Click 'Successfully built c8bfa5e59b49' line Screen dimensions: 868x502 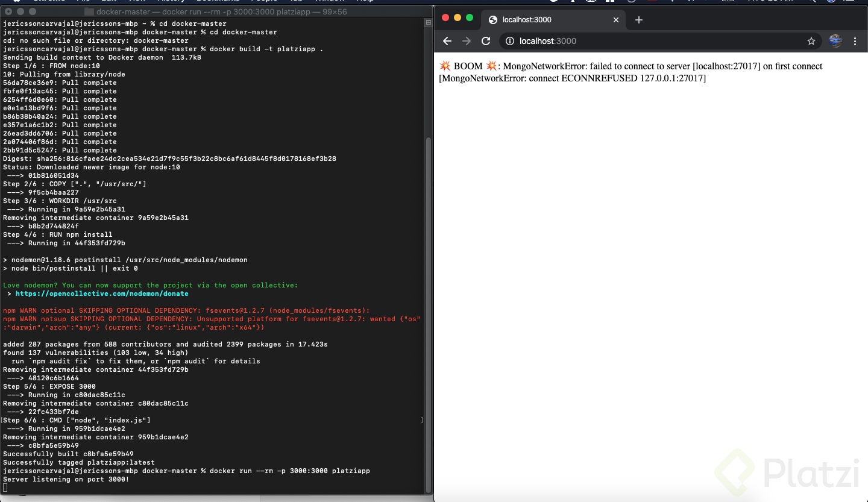click(x=68, y=454)
